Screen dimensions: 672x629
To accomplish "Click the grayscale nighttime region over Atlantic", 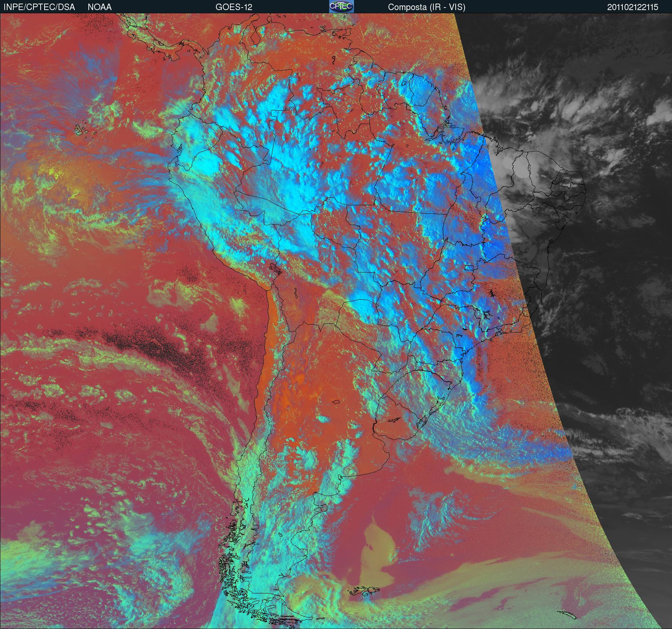I will (593, 323).
